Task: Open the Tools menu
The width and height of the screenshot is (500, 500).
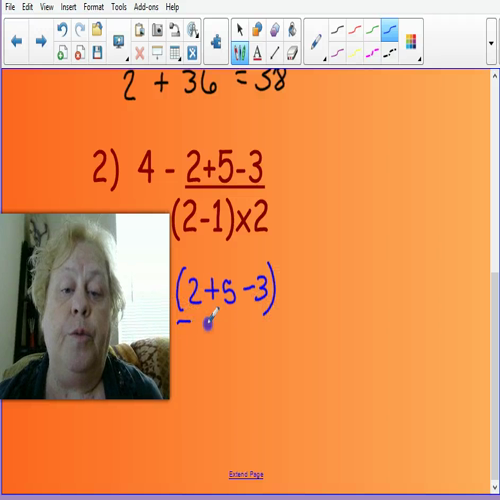Action: point(119,7)
